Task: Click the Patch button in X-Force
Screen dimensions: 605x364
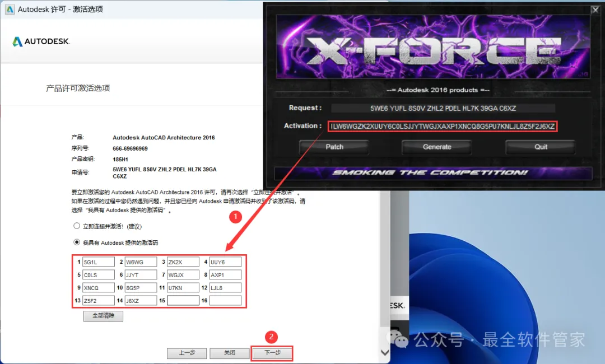Action: tap(334, 147)
